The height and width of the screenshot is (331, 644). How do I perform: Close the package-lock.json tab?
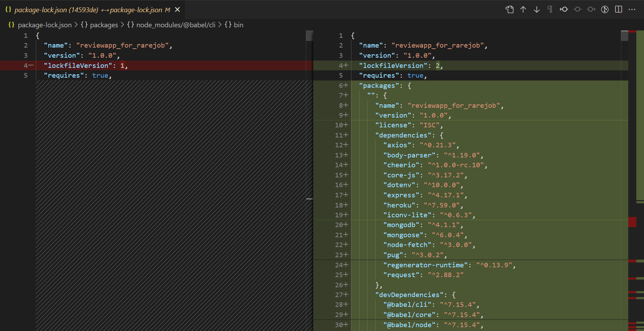[x=177, y=9]
